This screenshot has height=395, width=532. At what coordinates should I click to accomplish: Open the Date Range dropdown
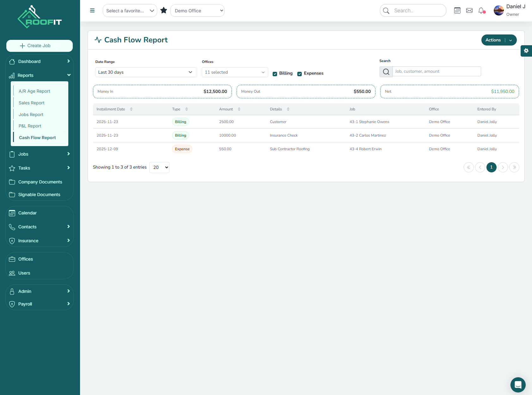click(146, 72)
